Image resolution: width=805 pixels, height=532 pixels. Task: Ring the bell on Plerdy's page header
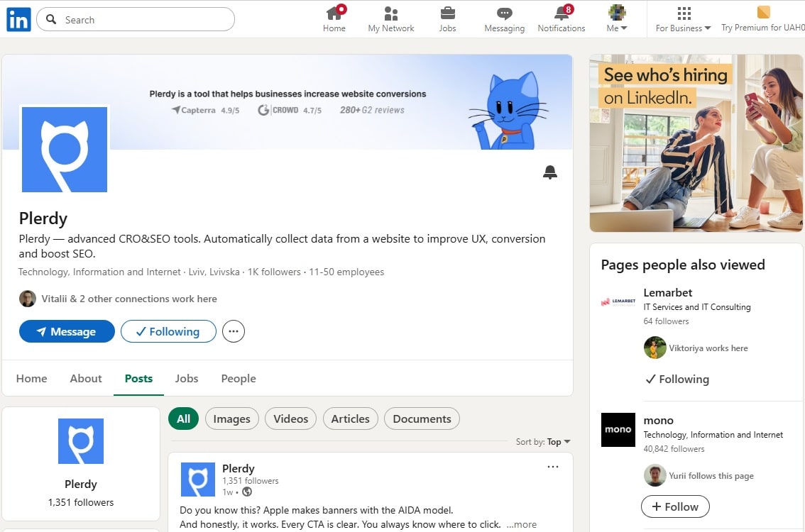[549, 172]
